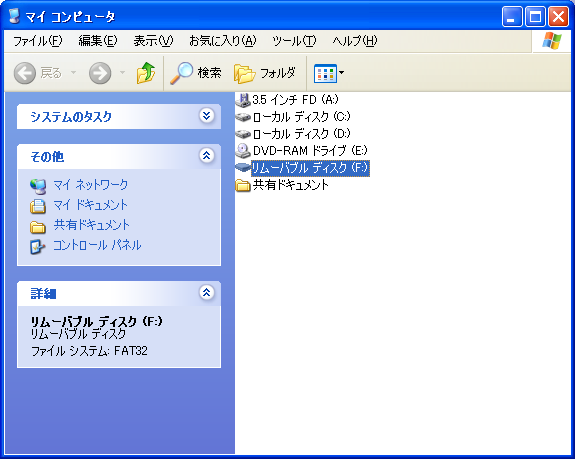575x459 pixels.
Task: Click the コントロール パネル icon in sidebar
Action: tap(38, 247)
